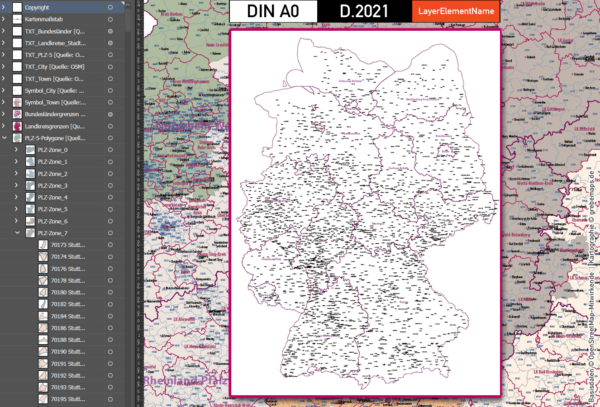Expand the Landkreisgrenzen layer
Image resolution: width=600 pixels, height=407 pixels.
[x=3, y=126]
